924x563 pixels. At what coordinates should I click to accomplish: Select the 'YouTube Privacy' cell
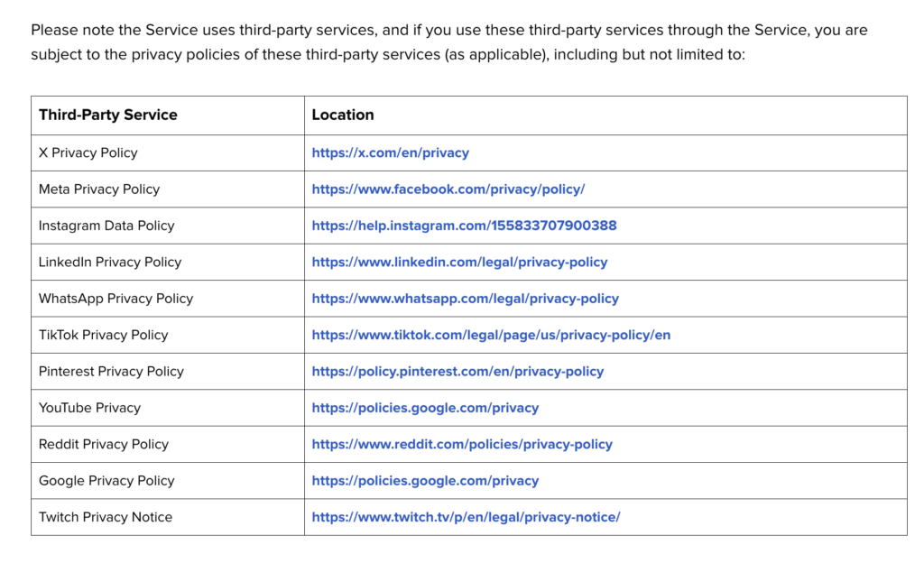click(168, 408)
